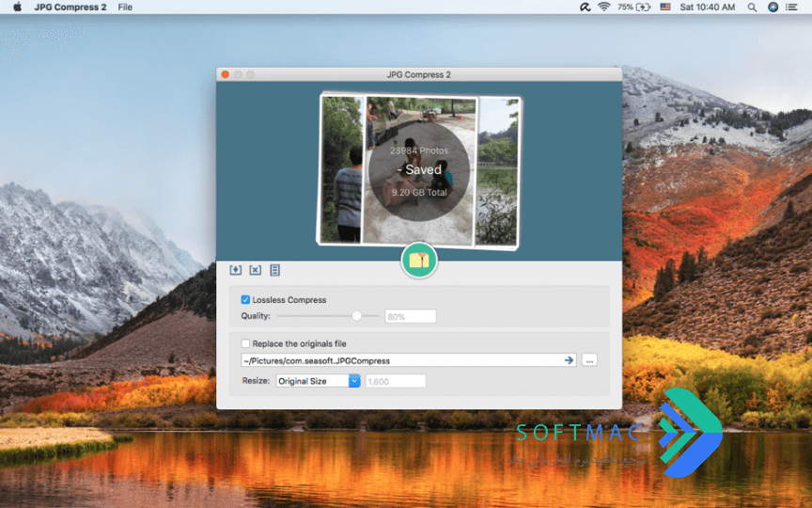Image resolution: width=812 pixels, height=508 pixels.
Task: Close the JPG Compress 2 window
Action: [x=226, y=74]
